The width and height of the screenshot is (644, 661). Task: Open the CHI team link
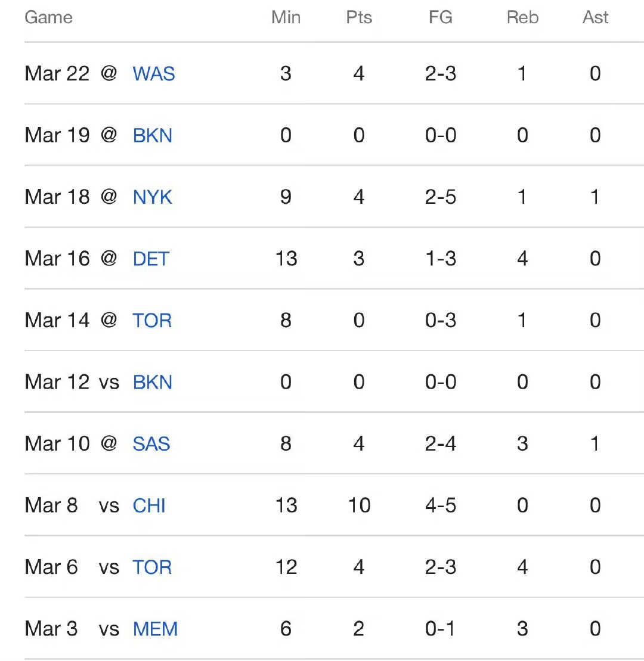[149, 505]
